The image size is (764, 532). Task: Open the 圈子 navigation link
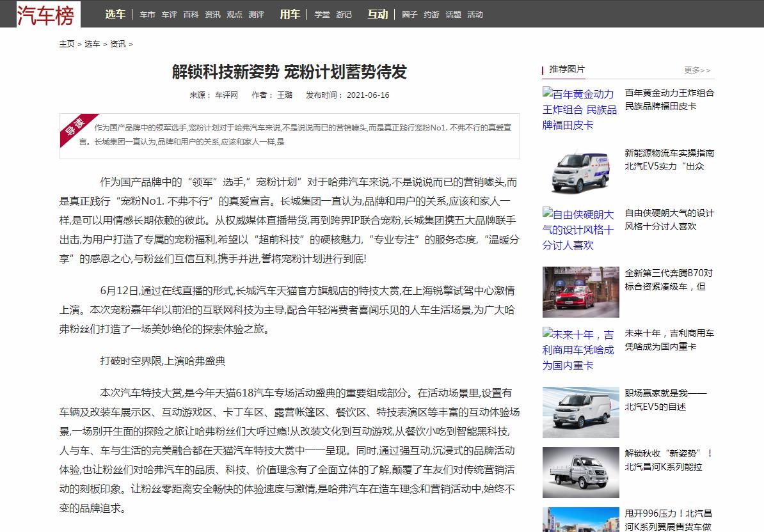coord(410,15)
